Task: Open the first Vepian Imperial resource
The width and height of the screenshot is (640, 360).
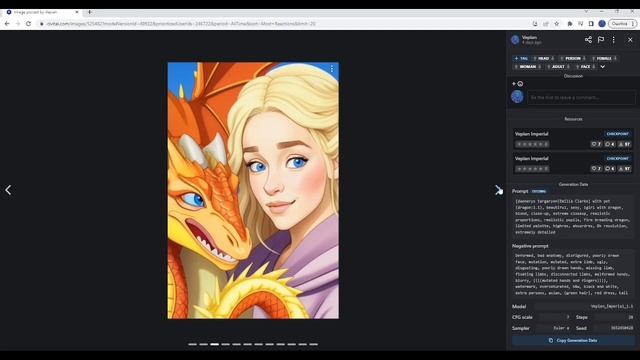Action: [573, 139]
